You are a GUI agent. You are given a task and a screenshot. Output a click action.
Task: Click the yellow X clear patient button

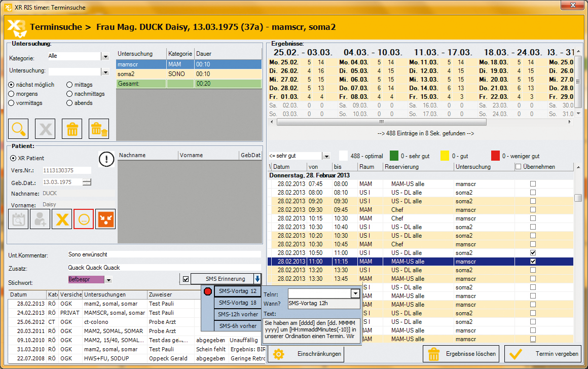[x=62, y=219]
